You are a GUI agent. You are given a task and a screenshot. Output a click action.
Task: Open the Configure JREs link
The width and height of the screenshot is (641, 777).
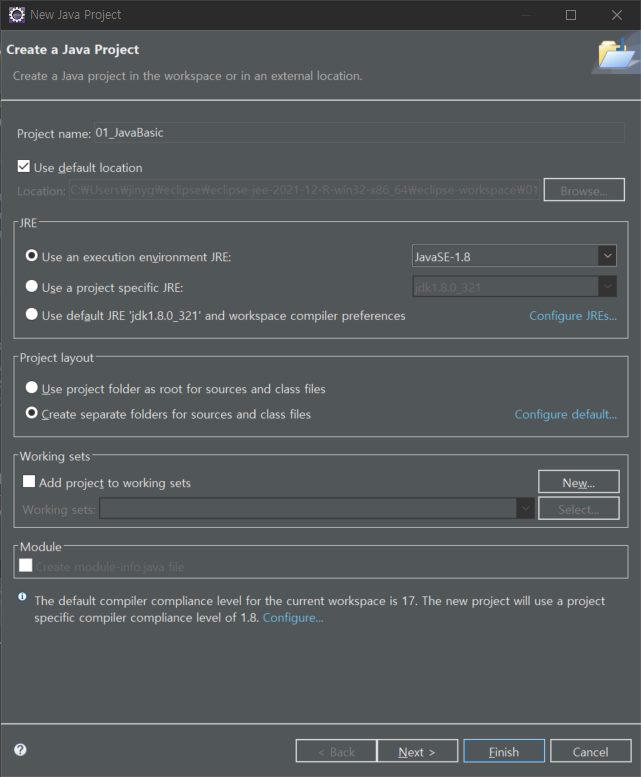(573, 316)
